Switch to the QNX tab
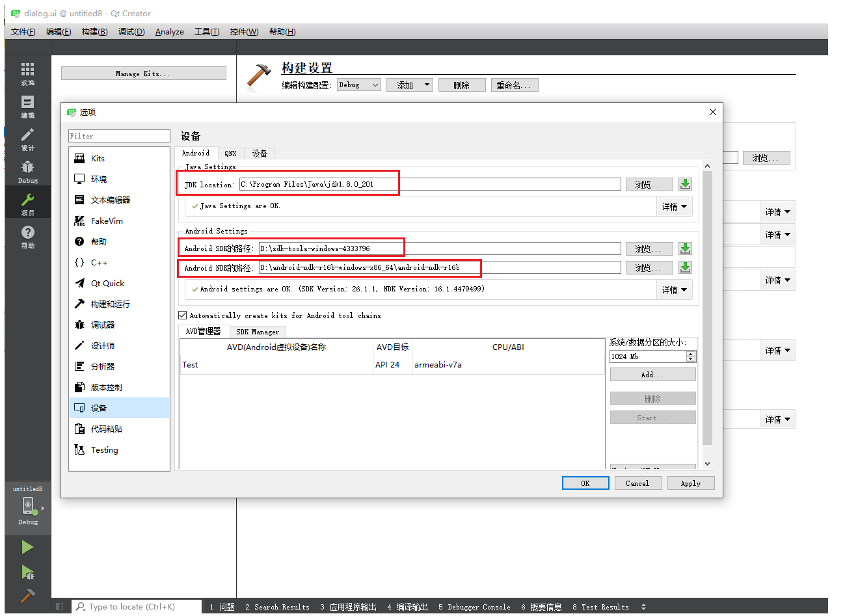 click(231, 153)
